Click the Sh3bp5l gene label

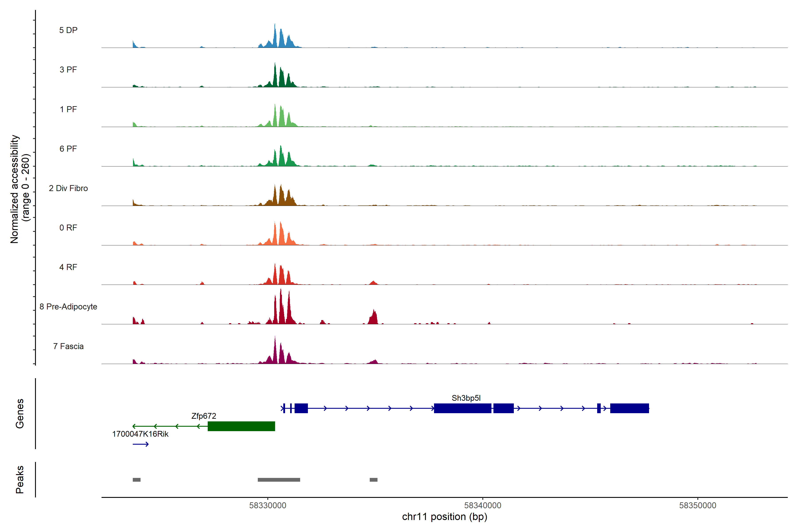[x=466, y=398]
